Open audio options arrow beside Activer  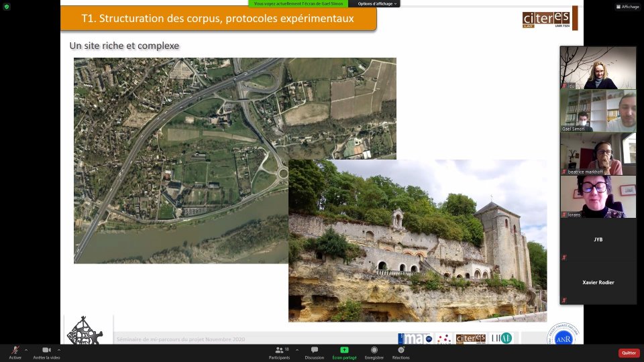point(26,350)
